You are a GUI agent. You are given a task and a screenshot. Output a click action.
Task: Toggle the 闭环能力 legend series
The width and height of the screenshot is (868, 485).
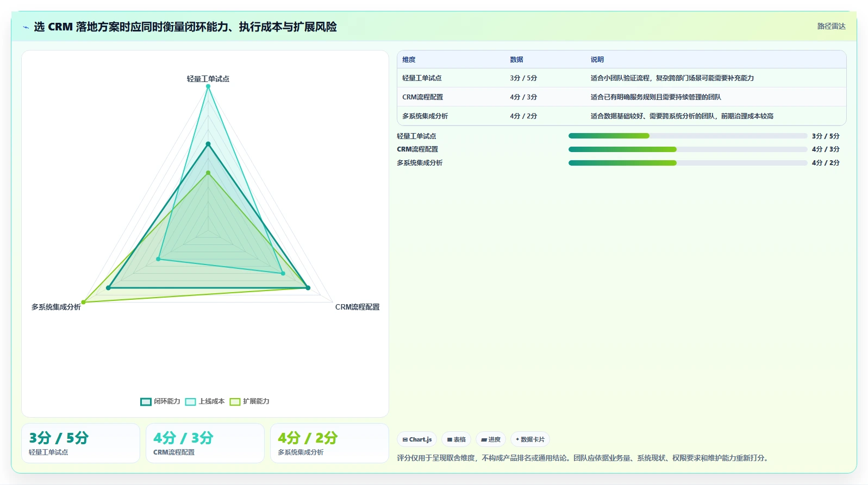[160, 401]
